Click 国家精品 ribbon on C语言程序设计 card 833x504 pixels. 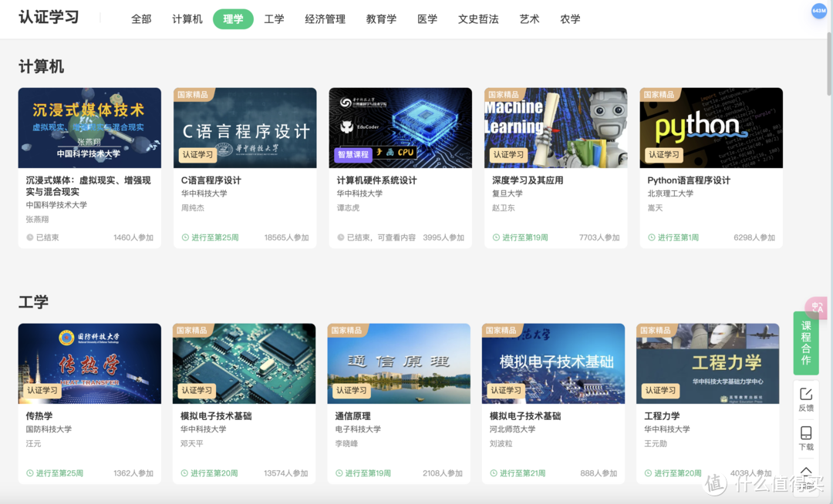[x=194, y=95]
